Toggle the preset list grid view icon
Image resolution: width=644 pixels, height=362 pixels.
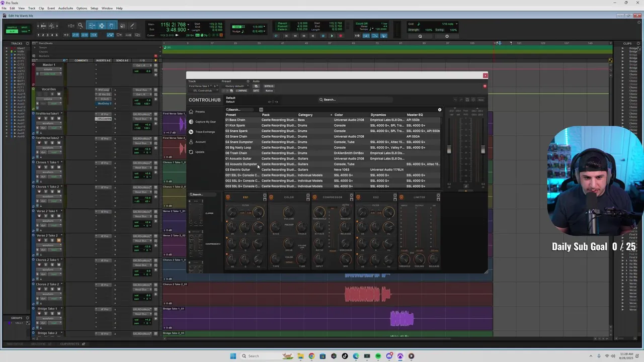coord(261,110)
